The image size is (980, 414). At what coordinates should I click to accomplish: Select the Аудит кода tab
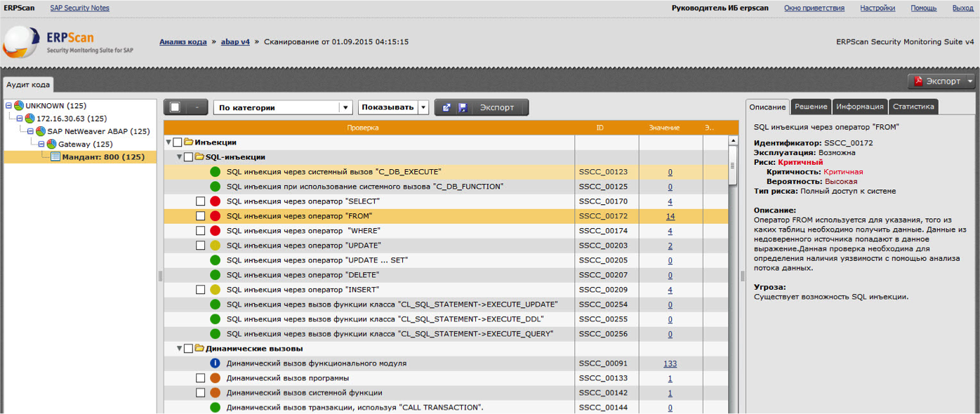(28, 84)
